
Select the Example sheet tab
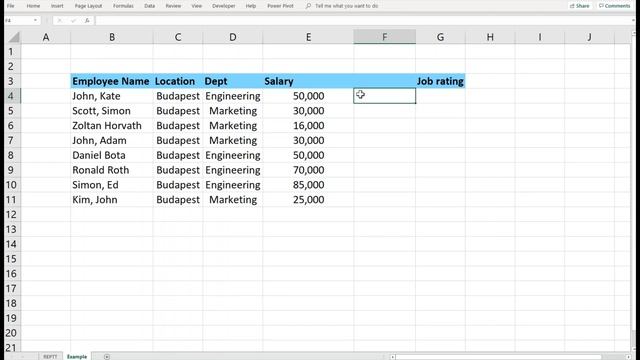pyautogui.click(x=77, y=357)
